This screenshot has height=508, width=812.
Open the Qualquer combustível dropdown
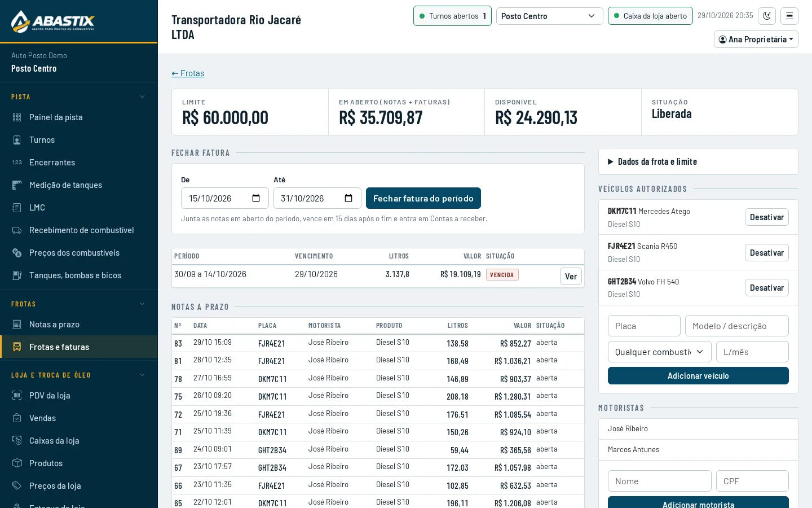(x=660, y=352)
